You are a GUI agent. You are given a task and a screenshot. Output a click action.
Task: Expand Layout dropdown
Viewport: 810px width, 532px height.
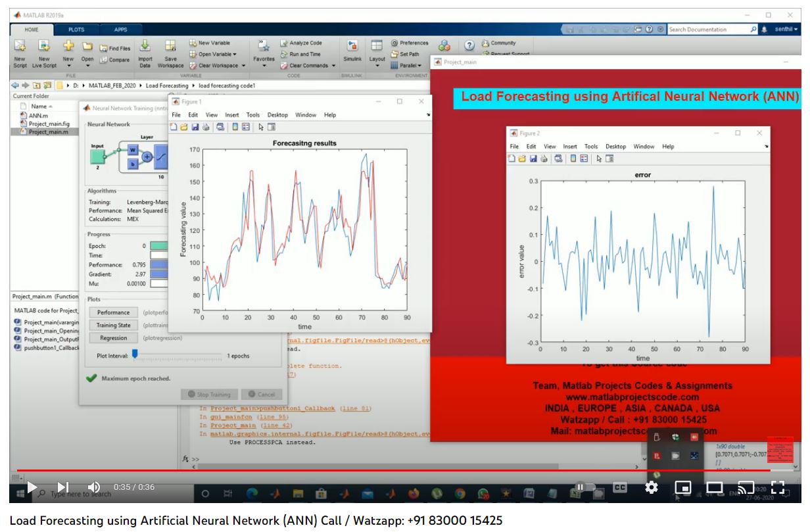(377, 65)
